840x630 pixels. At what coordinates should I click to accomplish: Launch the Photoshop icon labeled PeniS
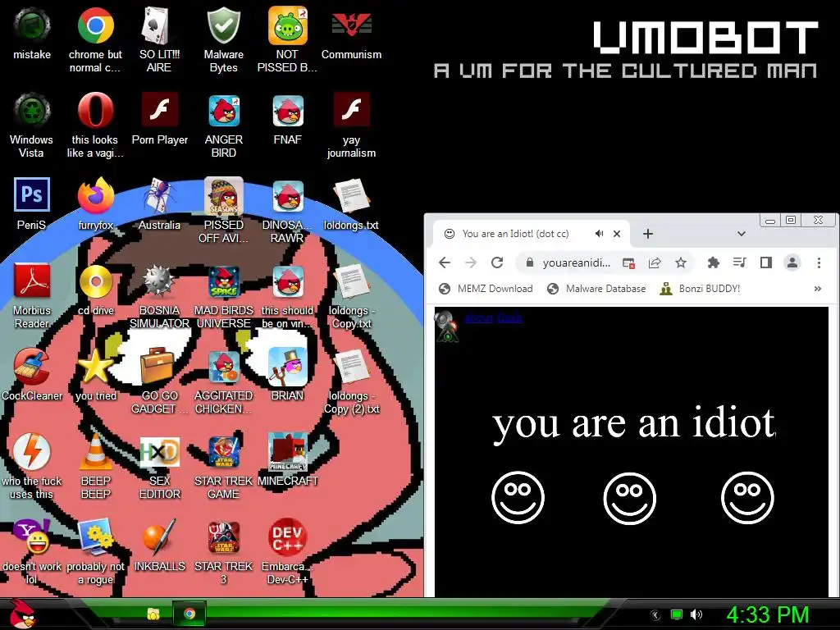pyautogui.click(x=32, y=196)
